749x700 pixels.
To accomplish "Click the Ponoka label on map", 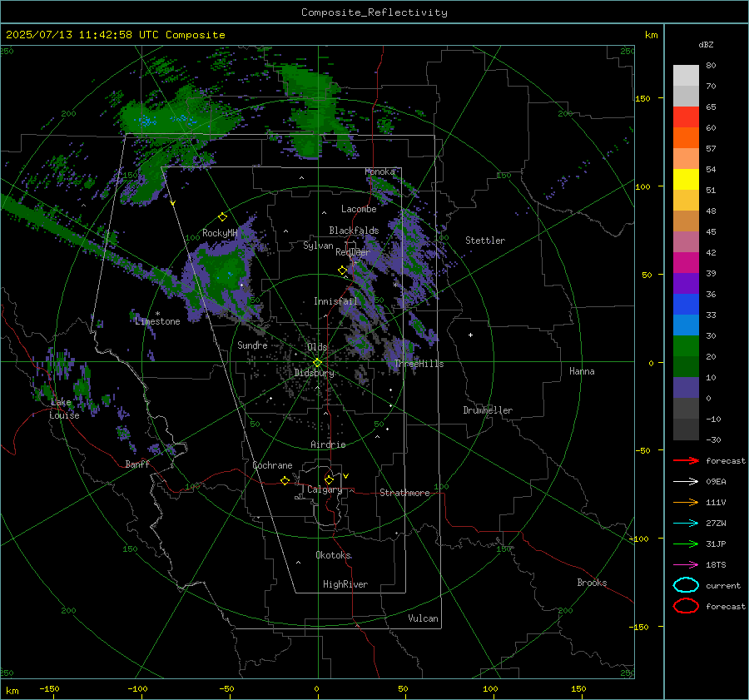I will 379,171.
